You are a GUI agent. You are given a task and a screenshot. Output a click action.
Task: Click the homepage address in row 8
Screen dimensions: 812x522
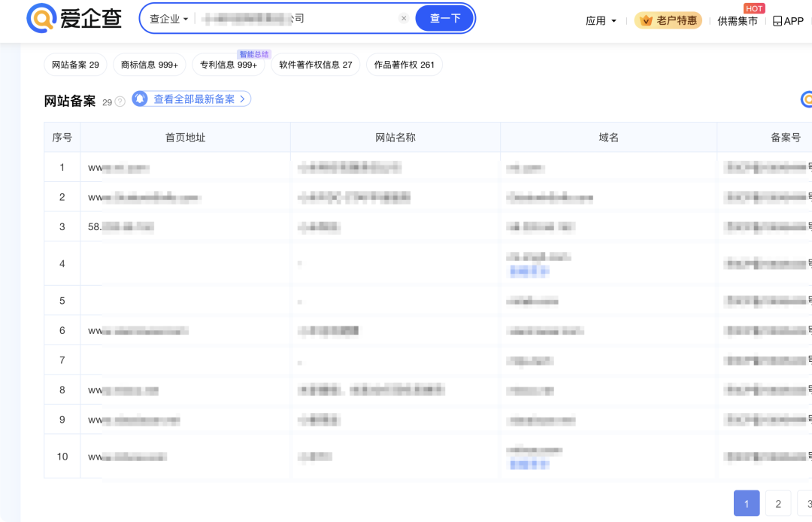tap(123, 390)
